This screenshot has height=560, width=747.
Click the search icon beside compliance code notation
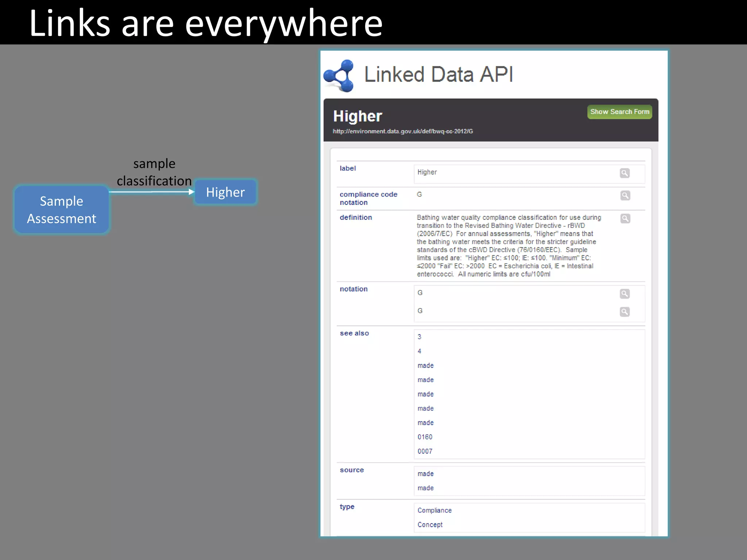coord(625,196)
